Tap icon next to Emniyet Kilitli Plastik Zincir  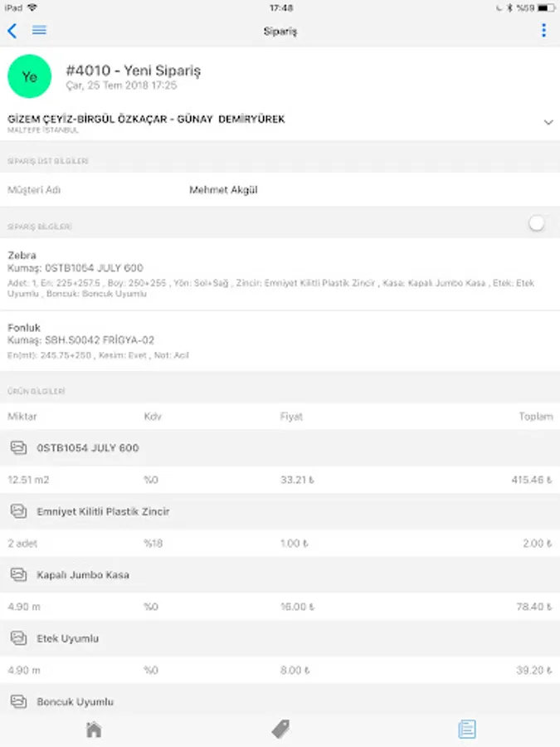[x=18, y=511]
